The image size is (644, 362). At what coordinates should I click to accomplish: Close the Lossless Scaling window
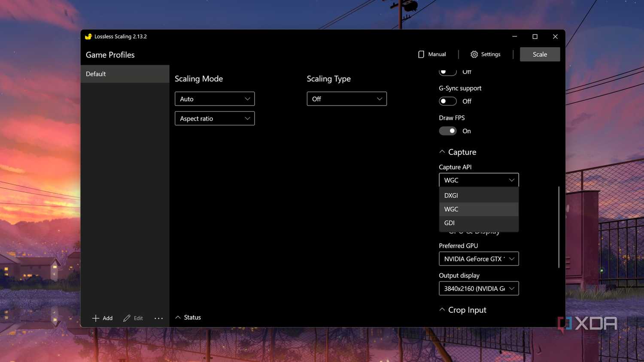(555, 36)
